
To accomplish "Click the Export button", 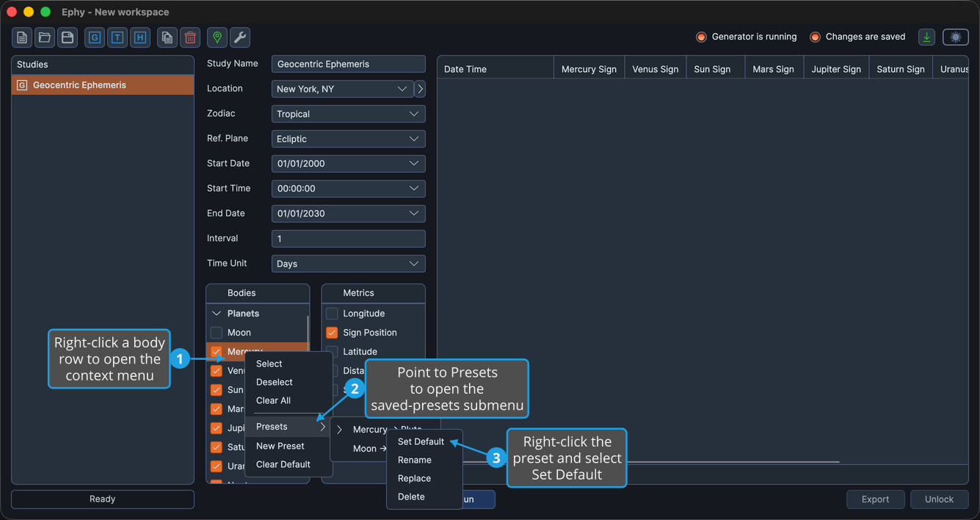I will (x=875, y=499).
